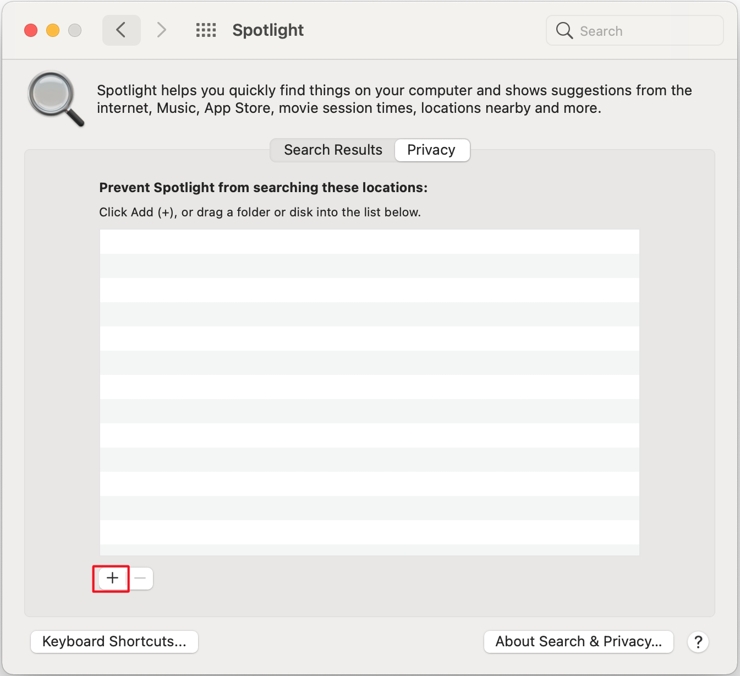Close the Spotlight window
The image size is (740, 676).
31,30
